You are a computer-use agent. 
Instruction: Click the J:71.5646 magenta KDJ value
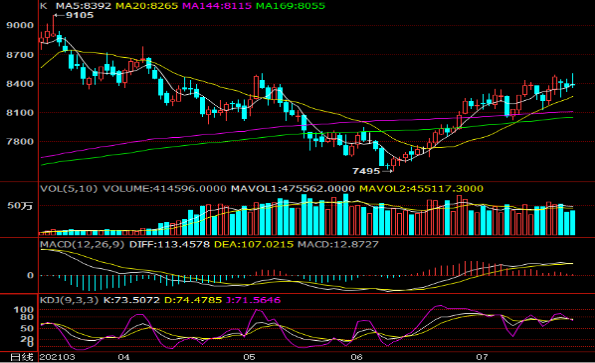[x=253, y=300]
